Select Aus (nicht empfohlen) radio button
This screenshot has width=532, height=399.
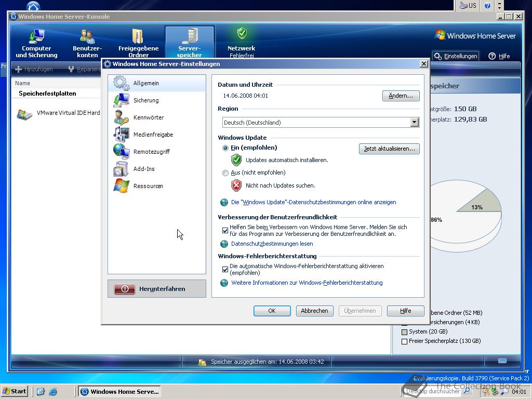(x=225, y=173)
